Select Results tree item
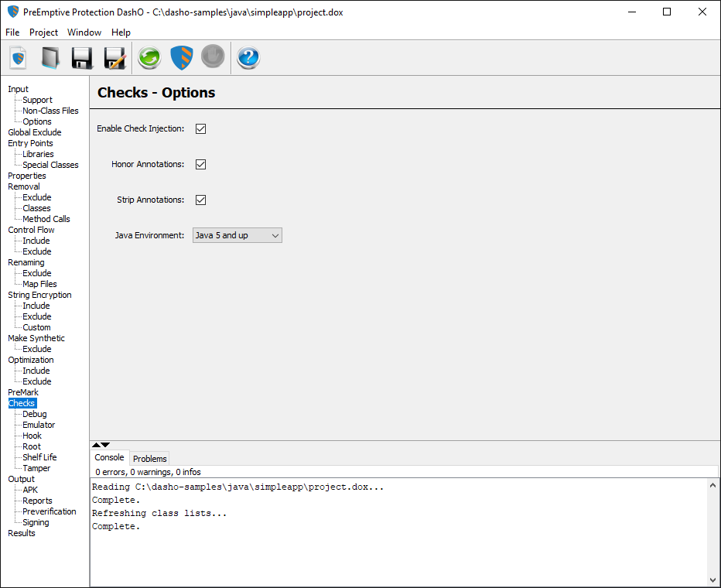This screenshot has width=721, height=588. tap(22, 533)
